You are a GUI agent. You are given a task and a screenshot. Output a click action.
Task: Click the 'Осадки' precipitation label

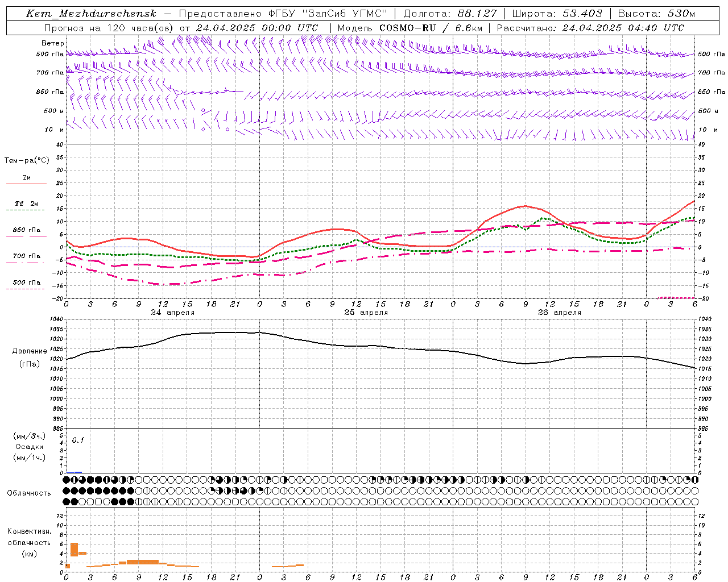(x=30, y=447)
